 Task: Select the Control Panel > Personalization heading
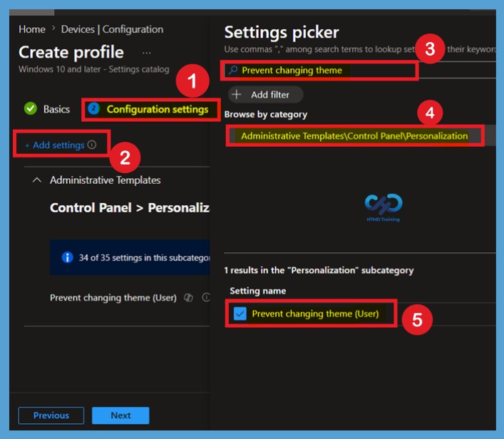click(130, 207)
